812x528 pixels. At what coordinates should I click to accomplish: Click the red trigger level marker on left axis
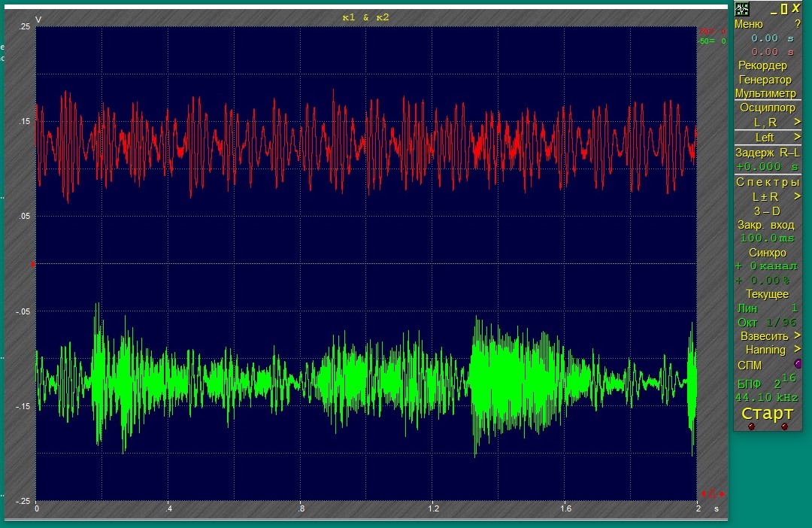coord(32,264)
